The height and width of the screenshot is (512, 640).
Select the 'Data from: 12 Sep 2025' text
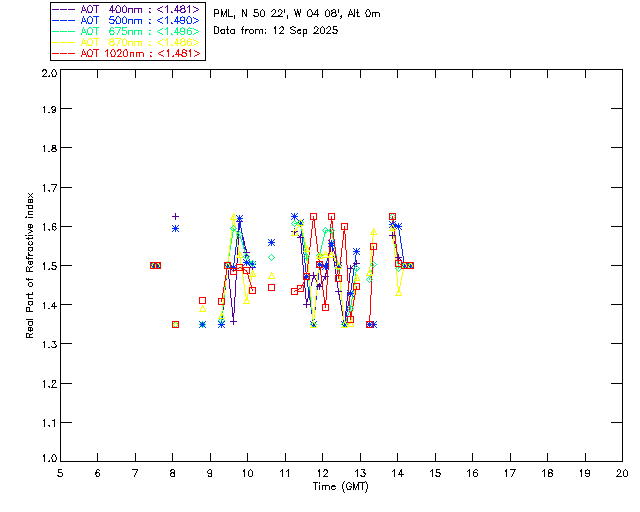[x=276, y=31]
